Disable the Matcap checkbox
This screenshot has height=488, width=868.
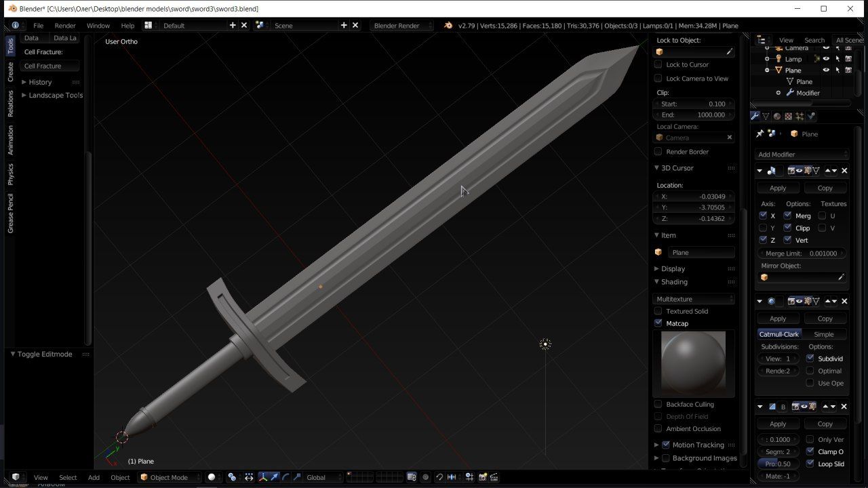[x=658, y=323]
